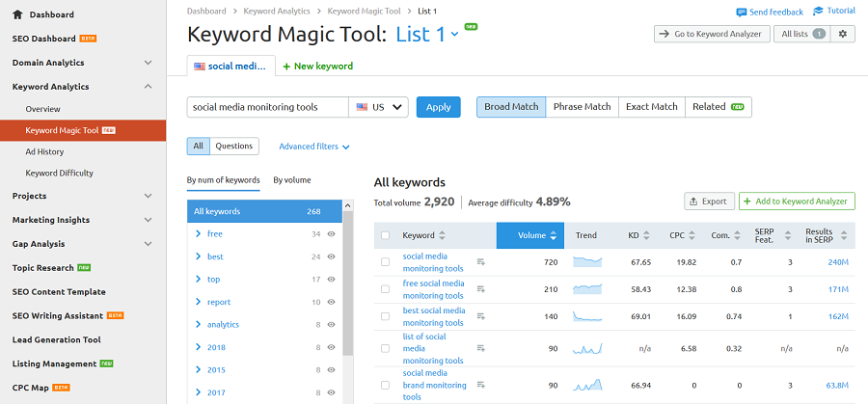This screenshot has height=404, width=868.
Task: Expand the Domain Analytics sidebar section
Action: (x=148, y=63)
